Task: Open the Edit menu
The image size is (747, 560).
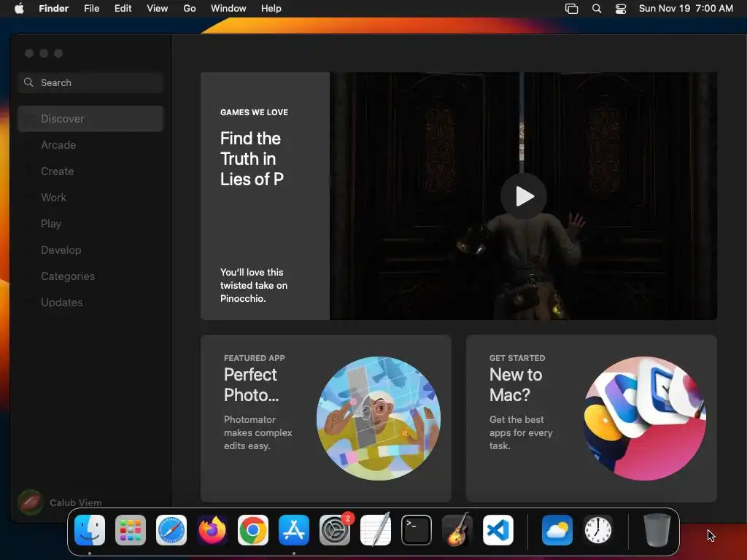Action: click(123, 9)
